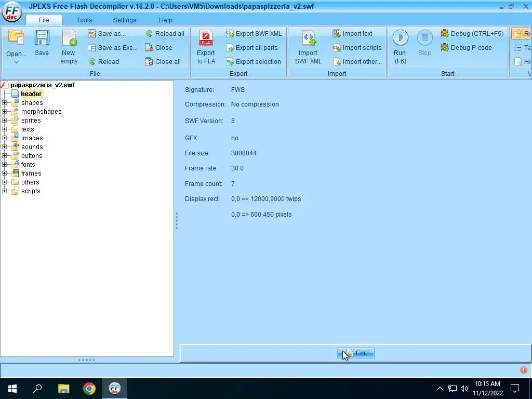Create a New empty SWF
Screen dimensions: 532x399
[69, 47]
